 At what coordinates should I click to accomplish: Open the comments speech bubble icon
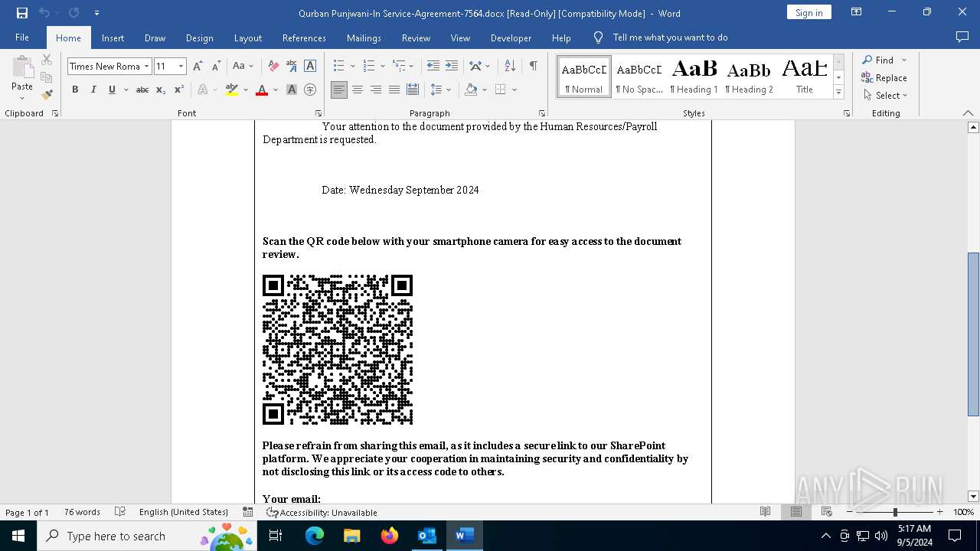click(x=962, y=37)
